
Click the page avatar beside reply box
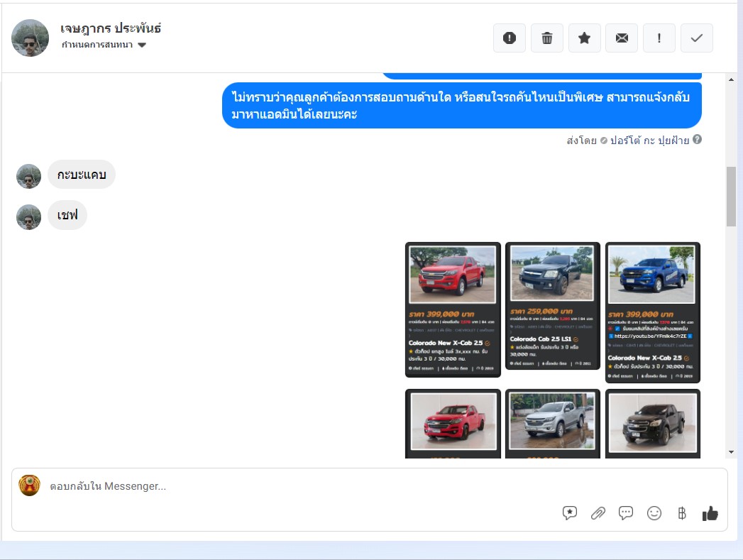click(x=29, y=485)
